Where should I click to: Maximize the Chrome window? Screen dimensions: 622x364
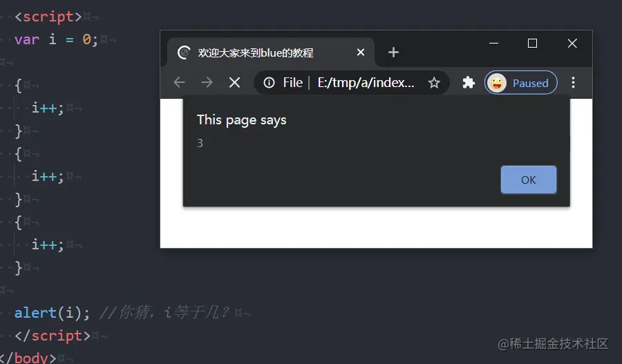pyautogui.click(x=532, y=43)
